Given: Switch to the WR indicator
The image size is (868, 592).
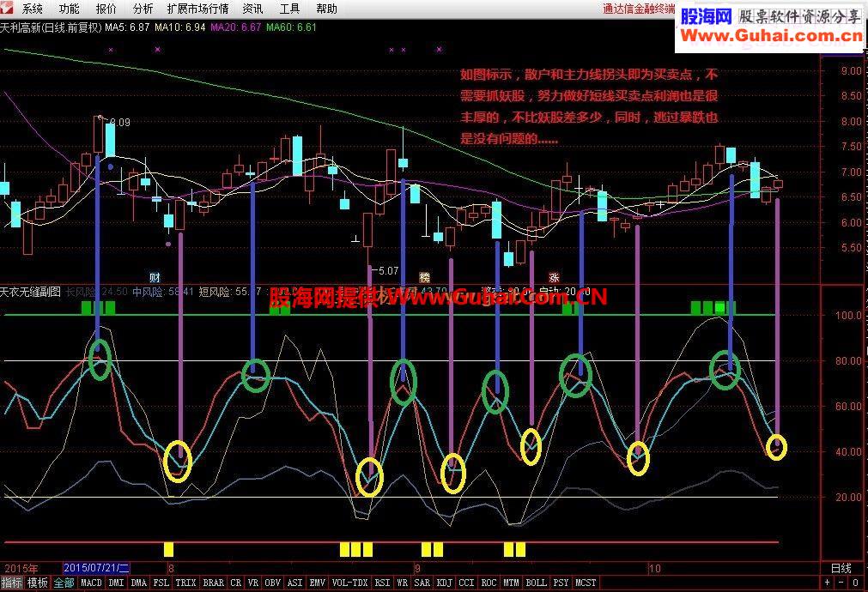Looking at the screenshot, I should (x=403, y=583).
